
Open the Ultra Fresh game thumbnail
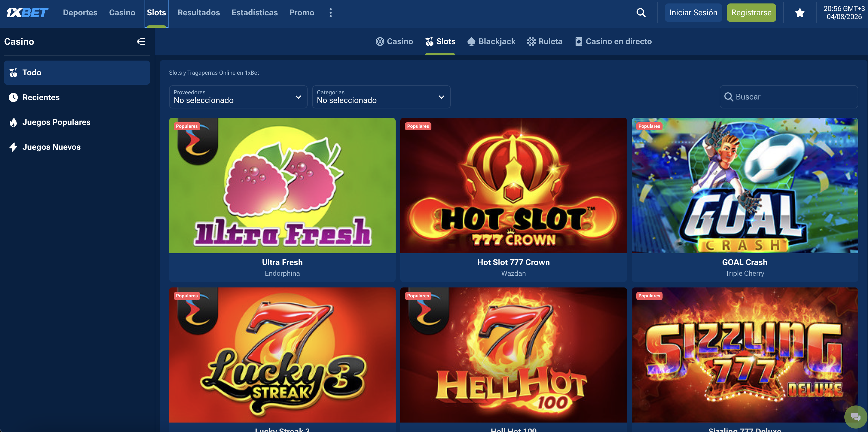(282, 185)
